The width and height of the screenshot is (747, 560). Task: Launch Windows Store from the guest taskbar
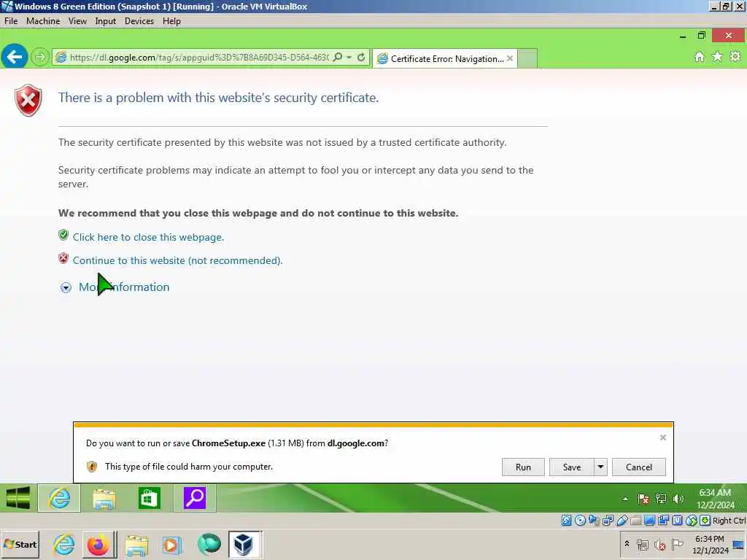click(x=149, y=498)
